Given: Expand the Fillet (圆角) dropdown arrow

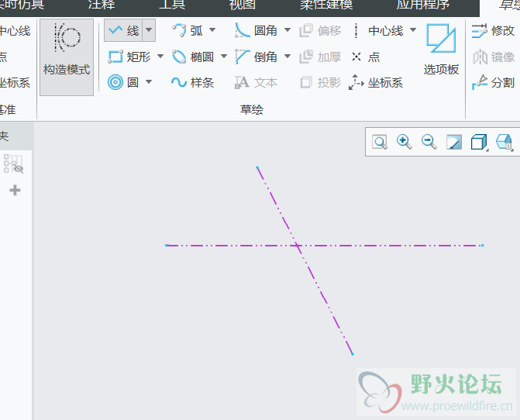Looking at the screenshot, I should (x=288, y=30).
